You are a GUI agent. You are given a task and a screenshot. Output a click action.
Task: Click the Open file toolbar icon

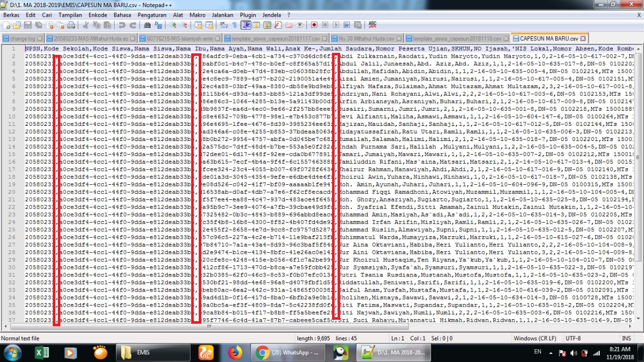pyautogui.click(x=17, y=25)
